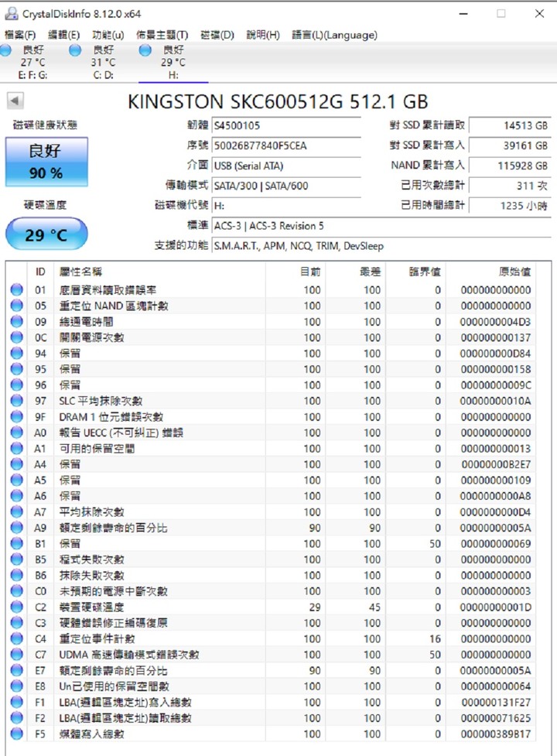This screenshot has height=756, width=557.
Task: Click the 29 °C temperature button
Action: 46,234
